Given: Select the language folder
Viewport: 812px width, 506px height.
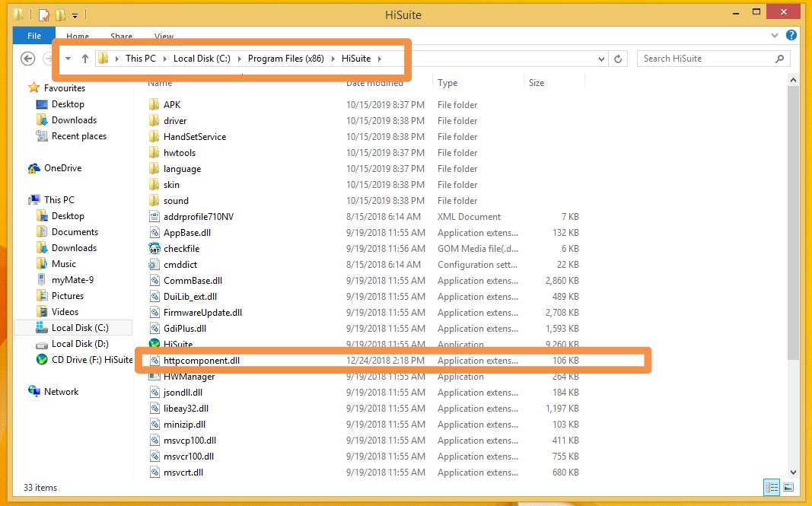Looking at the screenshot, I should [x=183, y=169].
